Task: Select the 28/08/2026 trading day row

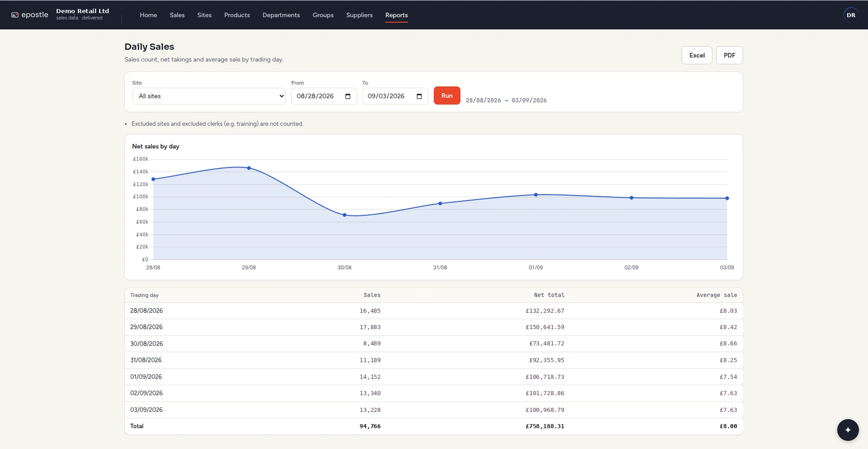Action: tap(434, 311)
